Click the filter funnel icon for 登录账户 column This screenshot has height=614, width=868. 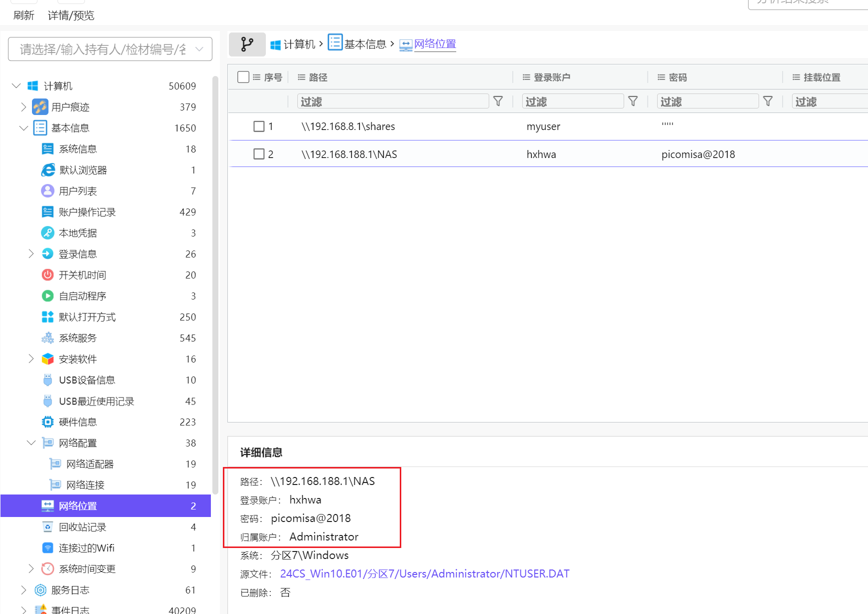click(x=633, y=101)
